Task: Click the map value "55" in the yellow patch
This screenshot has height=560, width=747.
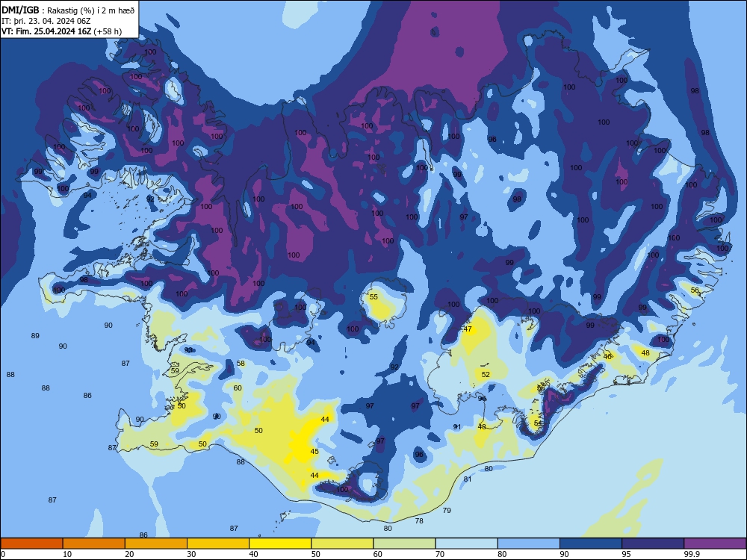Action: (x=373, y=296)
